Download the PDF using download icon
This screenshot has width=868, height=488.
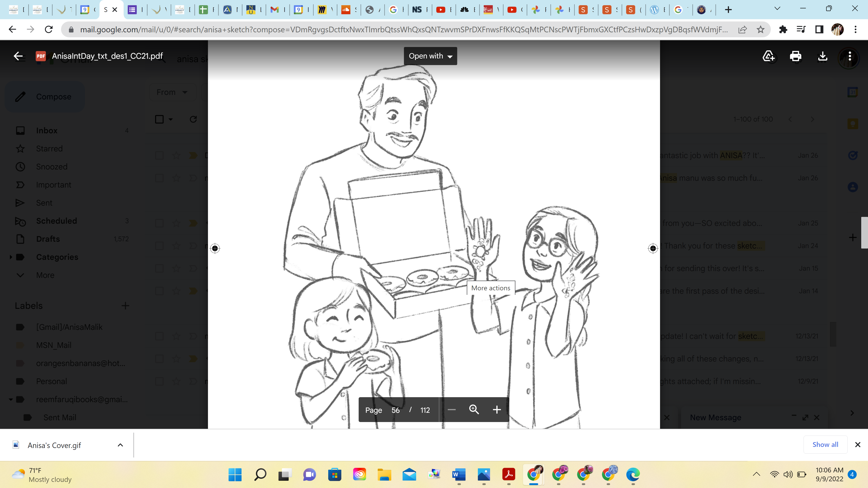pos(823,56)
